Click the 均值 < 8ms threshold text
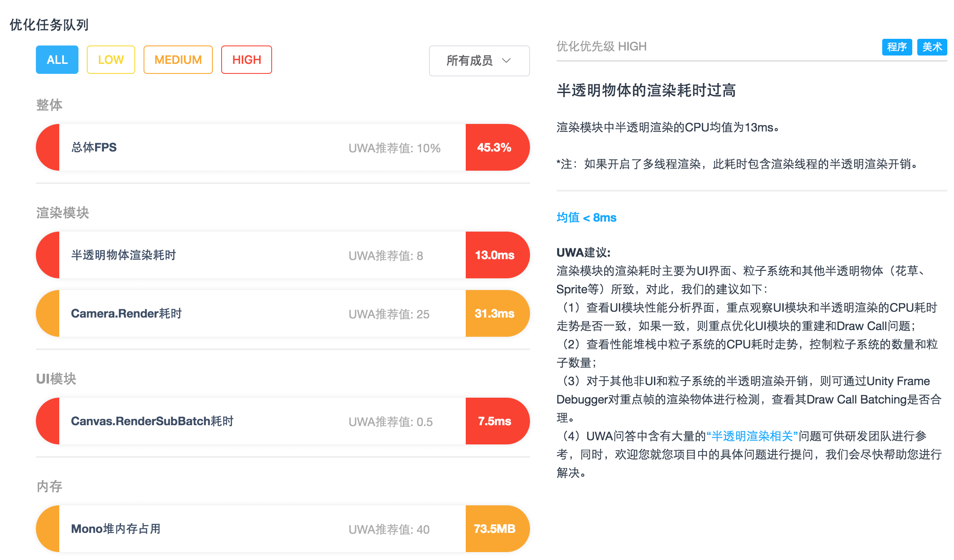 [x=586, y=217]
